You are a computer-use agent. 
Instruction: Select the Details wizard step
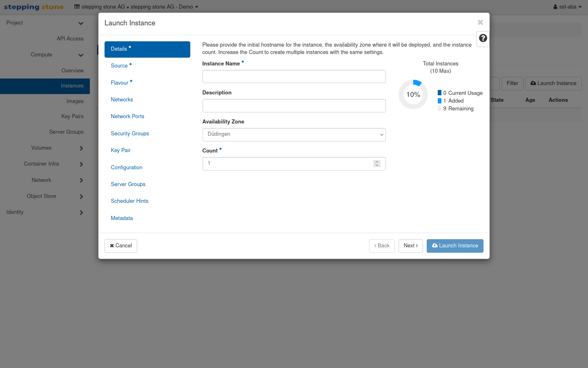tap(147, 49)
